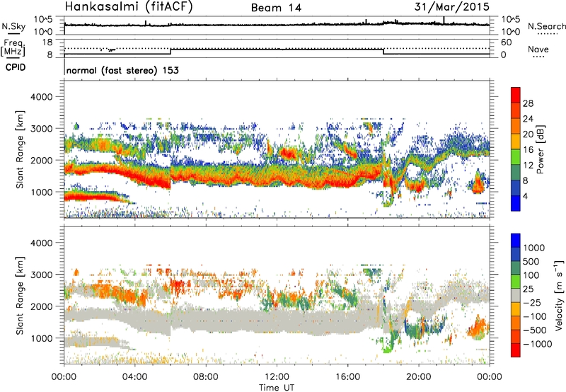
Task: Click the '28' power colorbar value
Action: [x=528, y=103]
